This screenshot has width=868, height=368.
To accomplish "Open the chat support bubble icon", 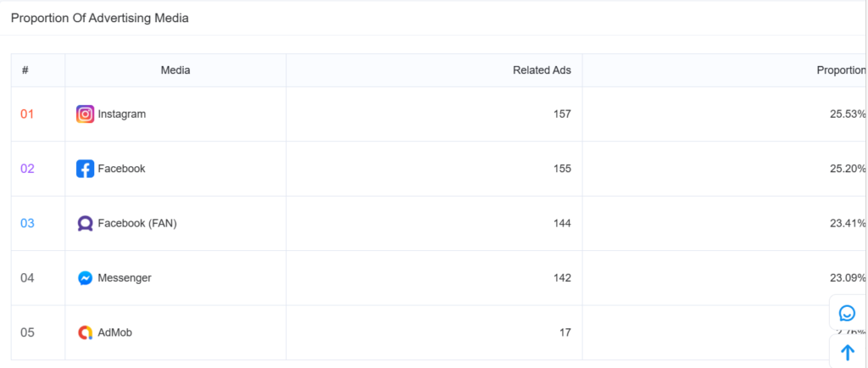I will (x=847, y=313).
